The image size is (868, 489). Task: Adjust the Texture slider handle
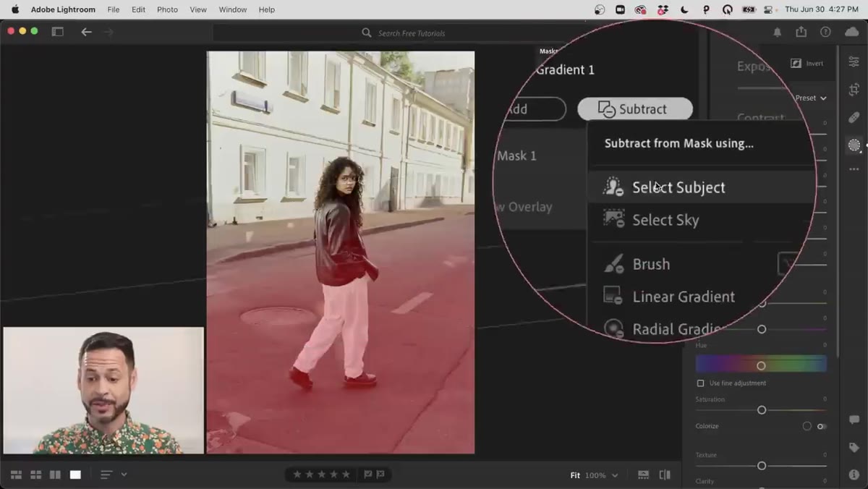coord(762,466)
